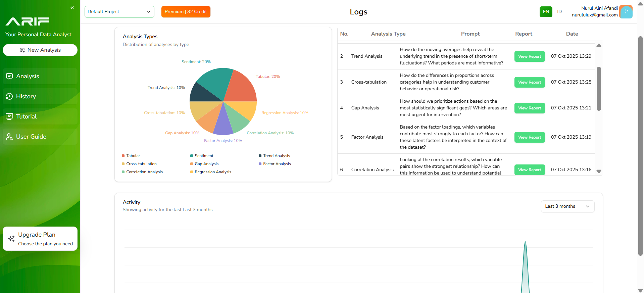This screenshot has width=644, height=293.
Task: View Report for Trend Analysis row
Action: click(530, 56)
